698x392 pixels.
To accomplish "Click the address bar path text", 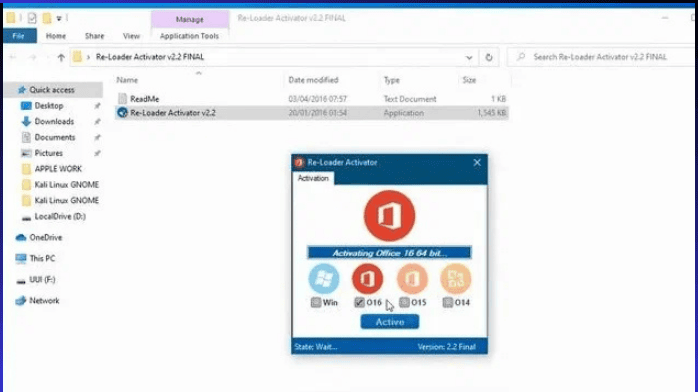I will 150,57.
